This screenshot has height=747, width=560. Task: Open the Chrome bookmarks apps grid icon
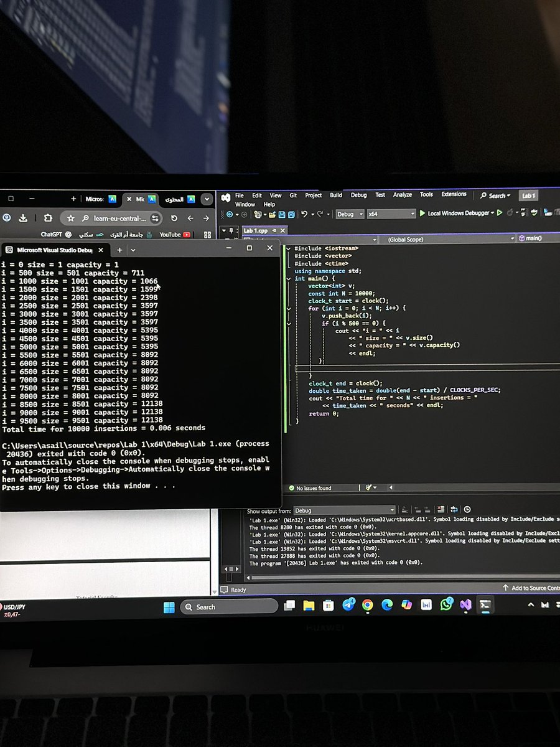(207, 235)
